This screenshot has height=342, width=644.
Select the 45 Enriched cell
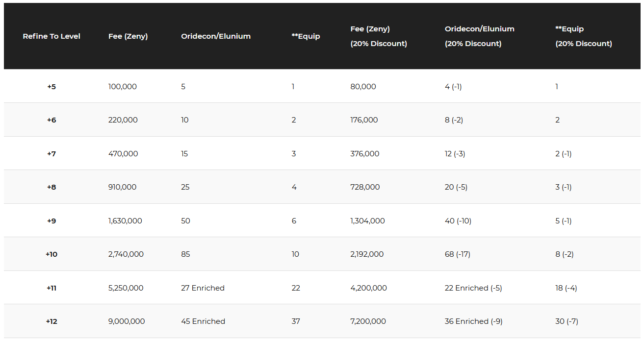203,321
